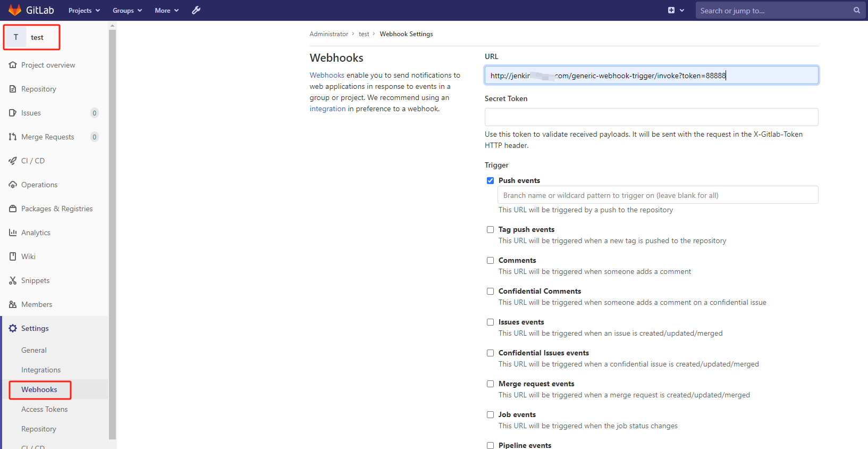Enable the Confidential Issues events checkbox

click(x=490, y=353)
